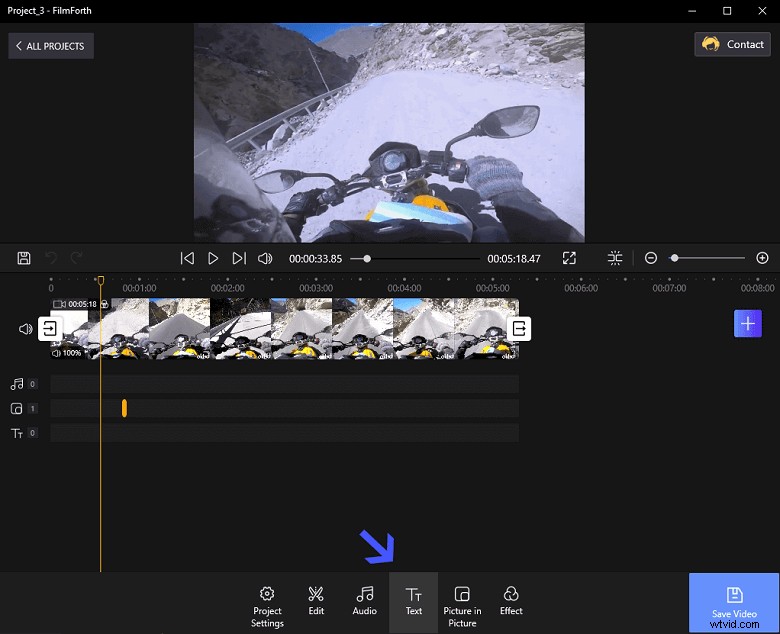Zoom in the timeline with plus

coord(762,258)
